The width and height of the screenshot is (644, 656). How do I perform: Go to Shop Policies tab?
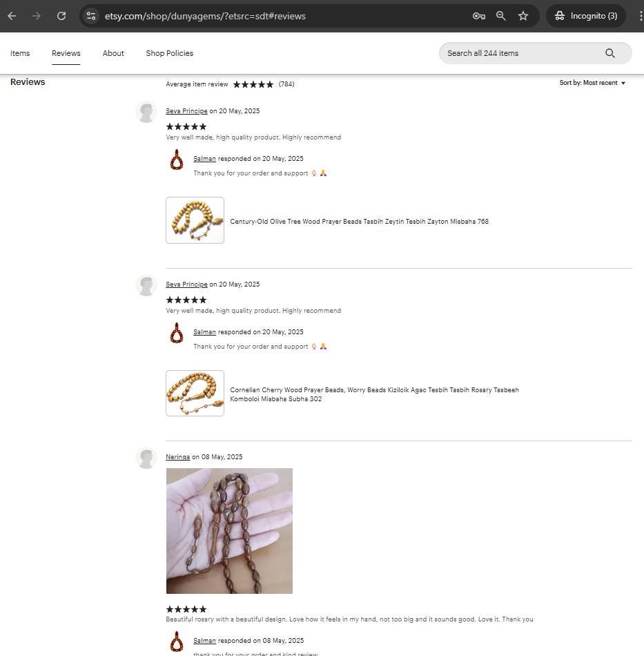point(169,53)
